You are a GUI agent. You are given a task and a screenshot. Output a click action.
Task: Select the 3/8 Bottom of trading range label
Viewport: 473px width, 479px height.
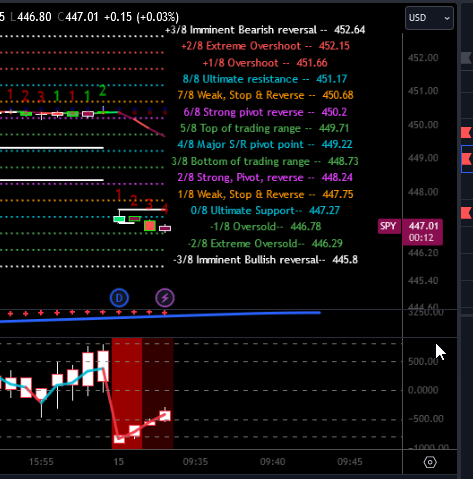(265, 161)
